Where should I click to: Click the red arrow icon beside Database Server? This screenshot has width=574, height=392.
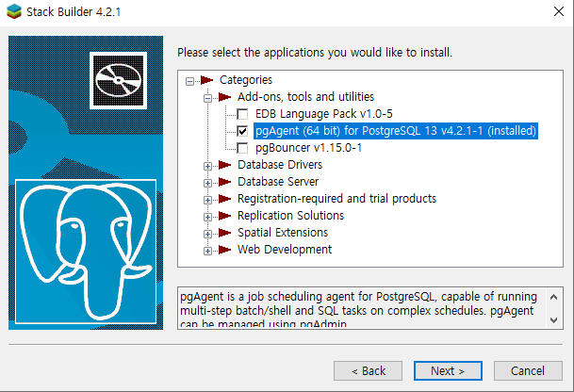(224, 182)
